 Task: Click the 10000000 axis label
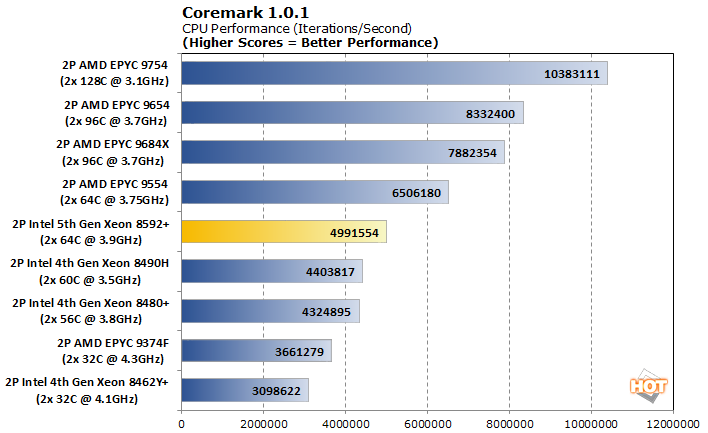591,424
